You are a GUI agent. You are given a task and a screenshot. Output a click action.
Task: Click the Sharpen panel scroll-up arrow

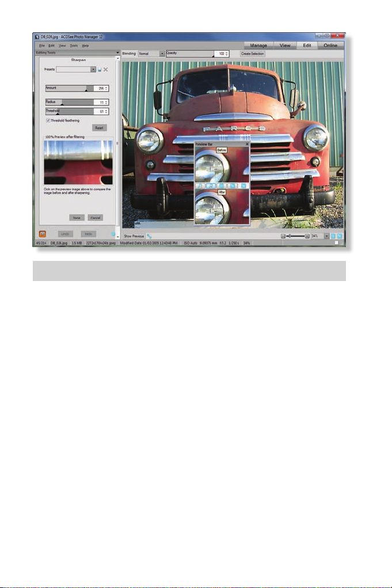tap(118, 59)
